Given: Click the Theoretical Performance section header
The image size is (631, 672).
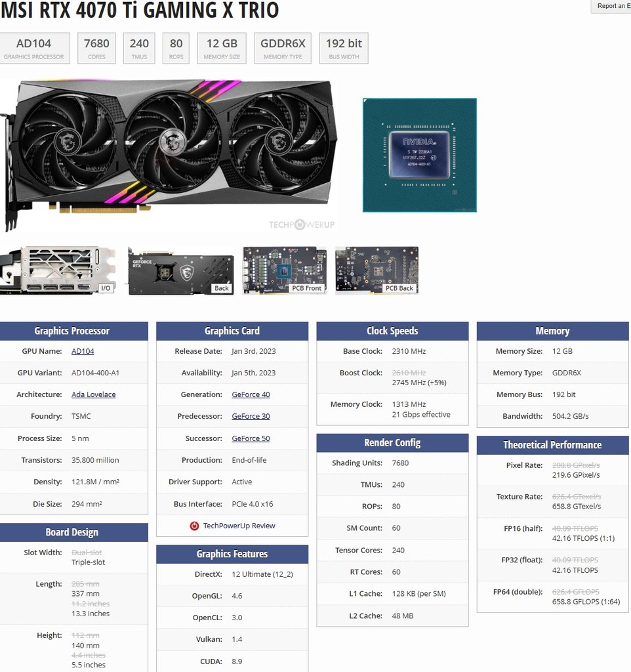Looking at the screenshot, I should point(552,445).
